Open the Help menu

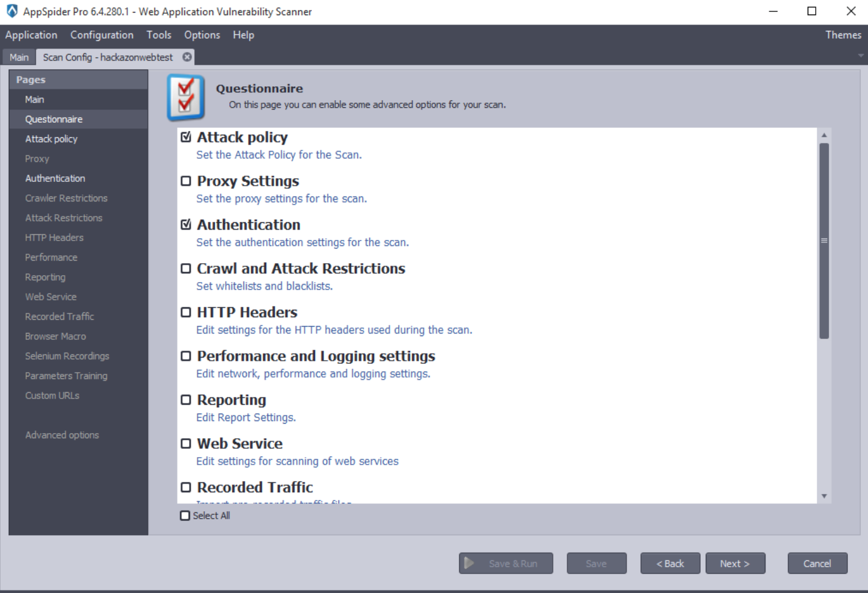tap(243, 35)
